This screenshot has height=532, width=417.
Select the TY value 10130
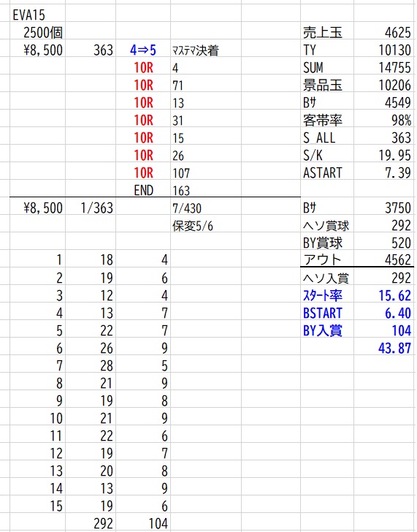[394, 50]
